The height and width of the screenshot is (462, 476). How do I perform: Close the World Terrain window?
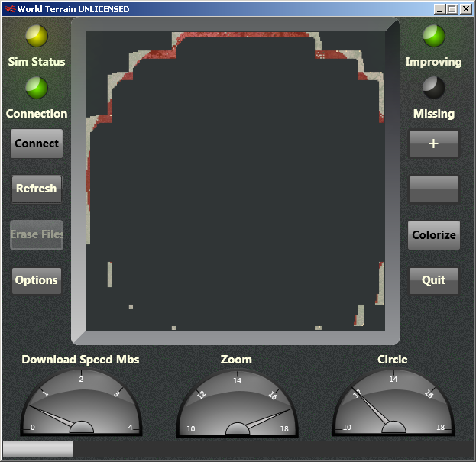(466, 9)
